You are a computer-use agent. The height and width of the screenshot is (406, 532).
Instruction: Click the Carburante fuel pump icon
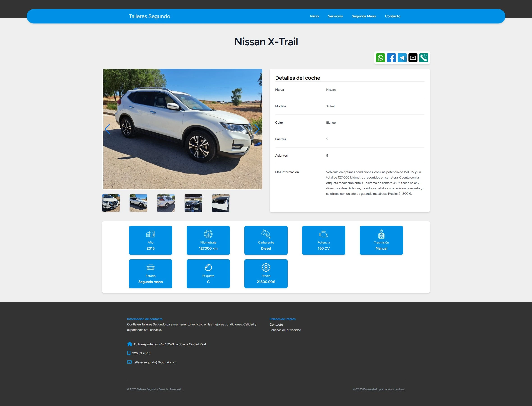pos(266,234)
